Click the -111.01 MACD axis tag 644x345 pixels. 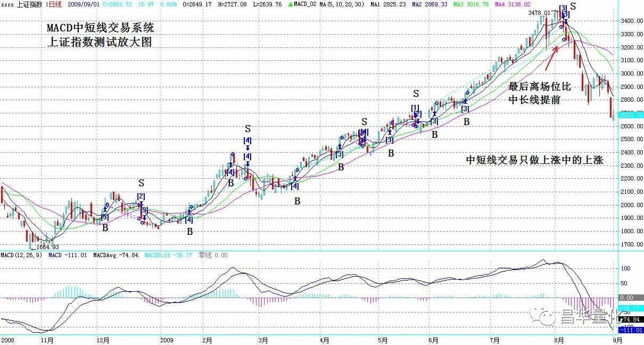click(631, 330)
